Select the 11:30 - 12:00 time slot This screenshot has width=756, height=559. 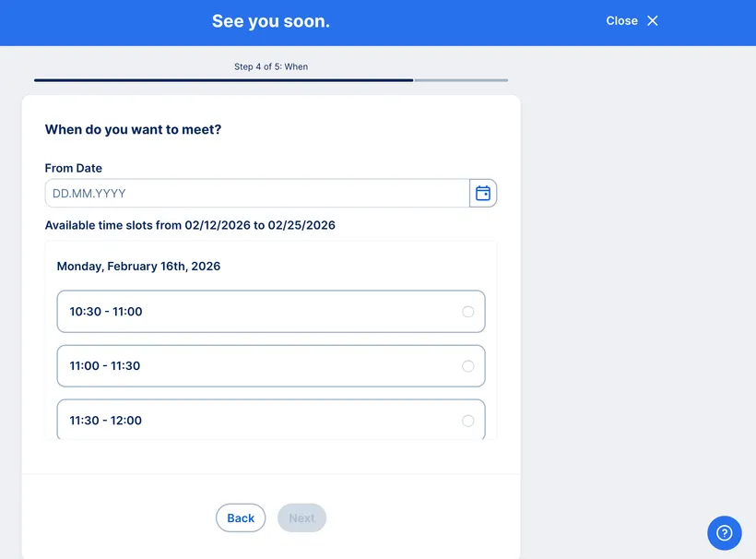click(x=270, y=420)
